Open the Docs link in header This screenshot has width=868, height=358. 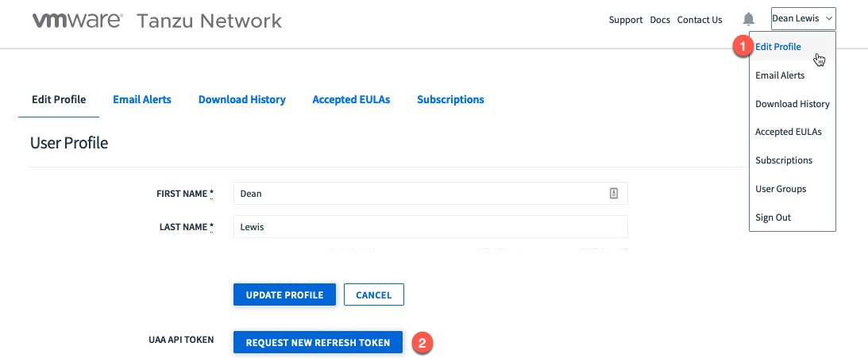(x=660, y=20)
